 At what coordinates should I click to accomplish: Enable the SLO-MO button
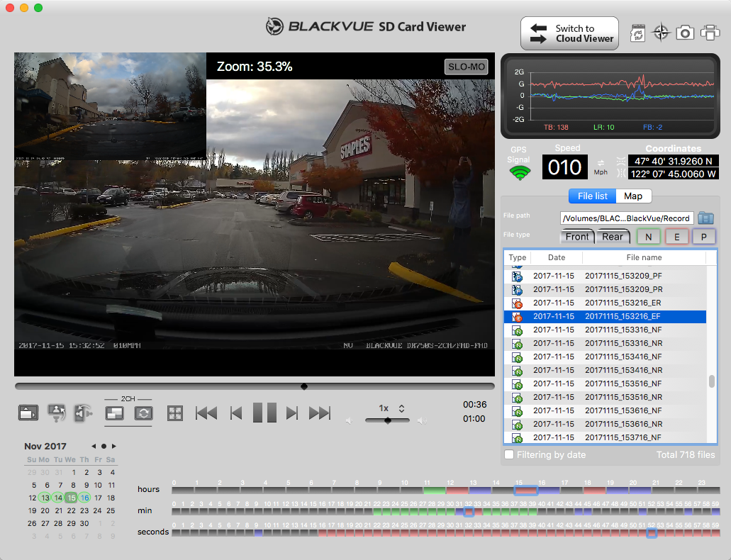tap(467, 67)
